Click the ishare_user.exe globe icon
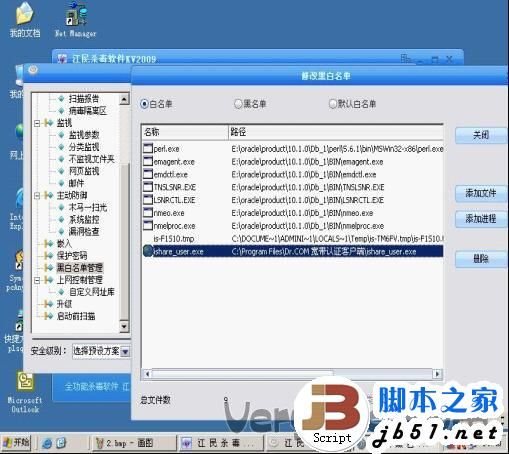Screen dimensions: 509x454 click(148, 251)
